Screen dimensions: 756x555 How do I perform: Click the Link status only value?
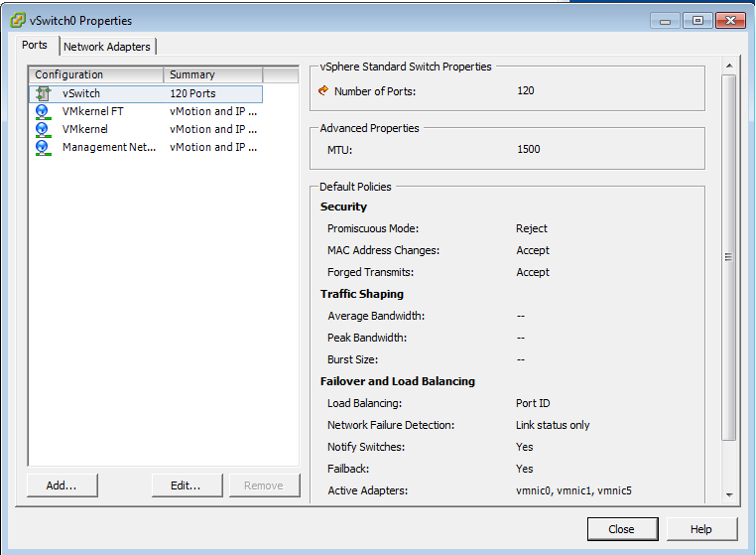point(553,425)
